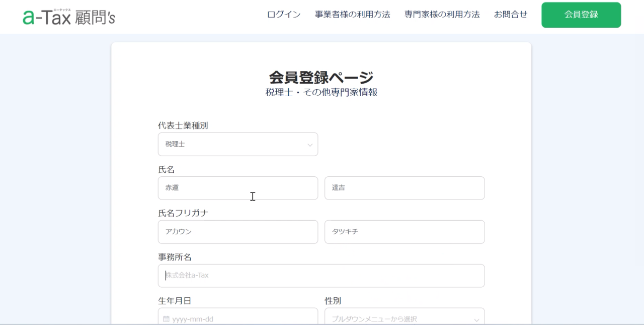This screenshot has height=325, width=644.
Task: Click the 氏名 field containing 達吉
Action: pos(404,188)
